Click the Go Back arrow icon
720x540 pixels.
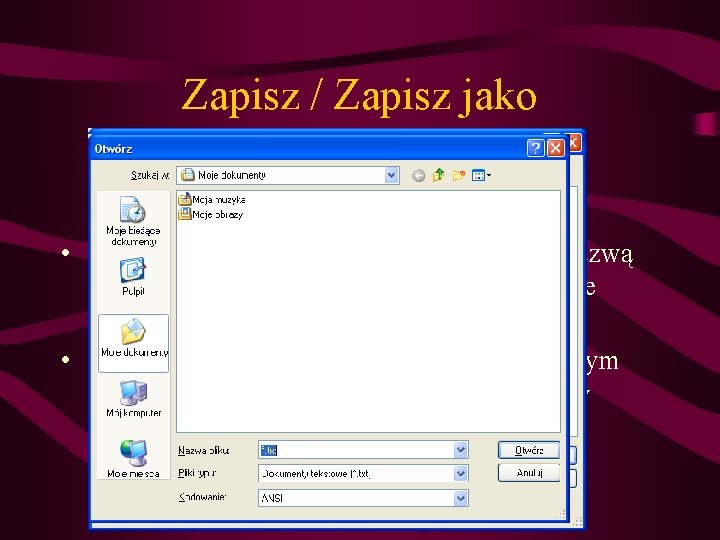418,175
